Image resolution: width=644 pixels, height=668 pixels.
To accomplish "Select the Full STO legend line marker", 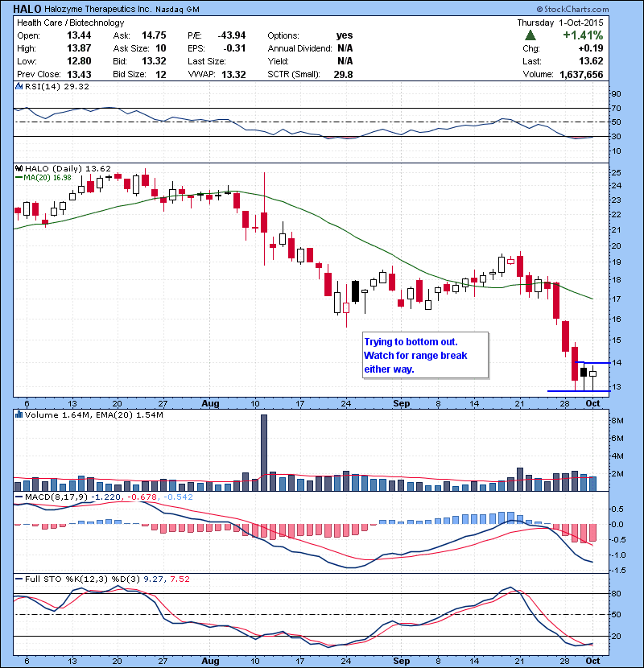I will tap(19, 579).
